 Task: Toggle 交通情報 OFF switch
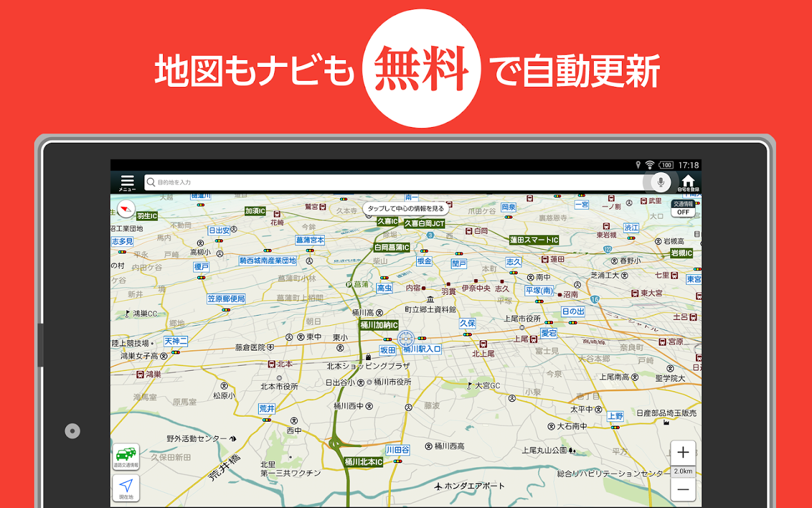pyautogui.click(x=683, y=208)
